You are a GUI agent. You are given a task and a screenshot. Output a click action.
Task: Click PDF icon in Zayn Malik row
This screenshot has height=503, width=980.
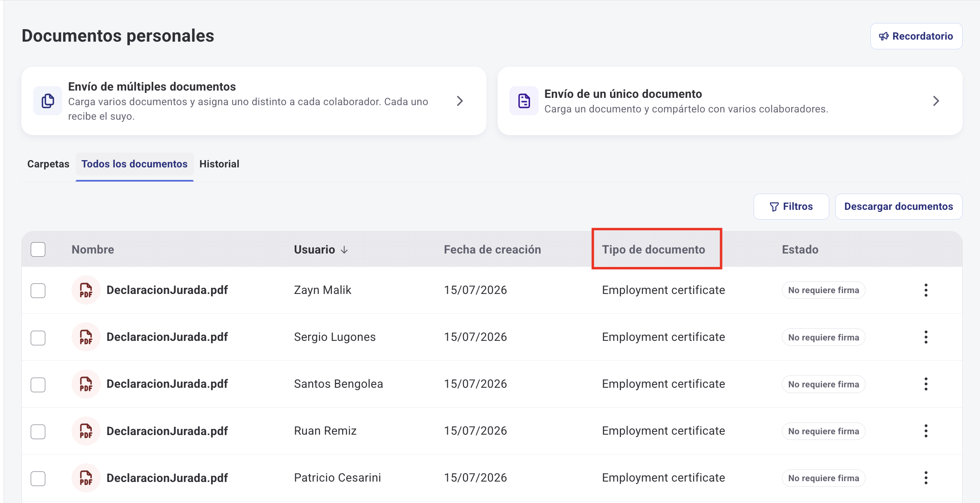(x=86, y=290)
